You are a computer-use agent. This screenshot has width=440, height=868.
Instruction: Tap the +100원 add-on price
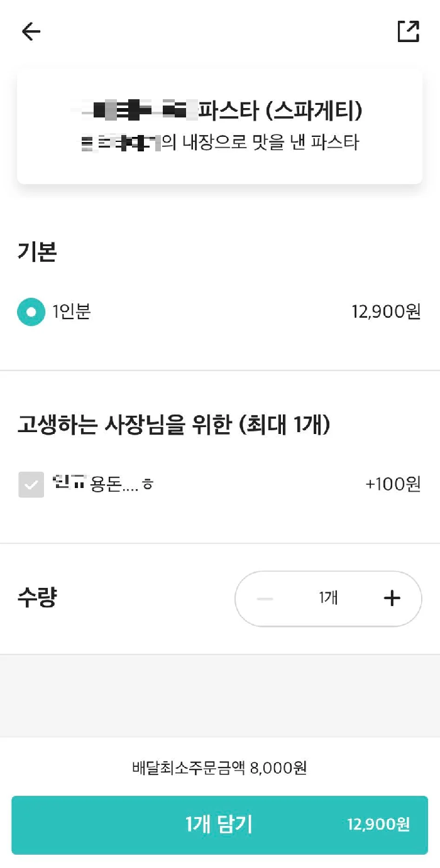pyautogui.click(x=393, y=484)
